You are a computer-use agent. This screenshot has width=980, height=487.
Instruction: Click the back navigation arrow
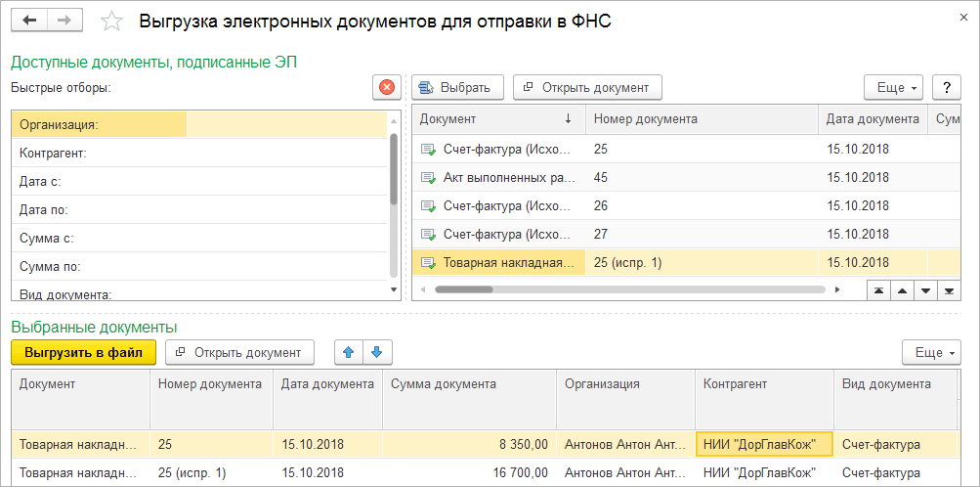point(28,21)
